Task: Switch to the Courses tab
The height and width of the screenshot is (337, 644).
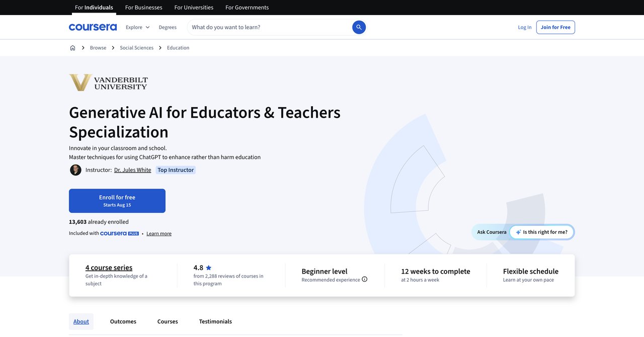Action: (168, 321)
